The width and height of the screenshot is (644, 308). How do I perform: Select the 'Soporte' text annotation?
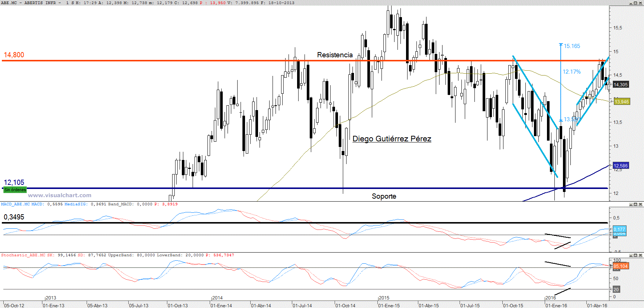[x=384, y=196]
